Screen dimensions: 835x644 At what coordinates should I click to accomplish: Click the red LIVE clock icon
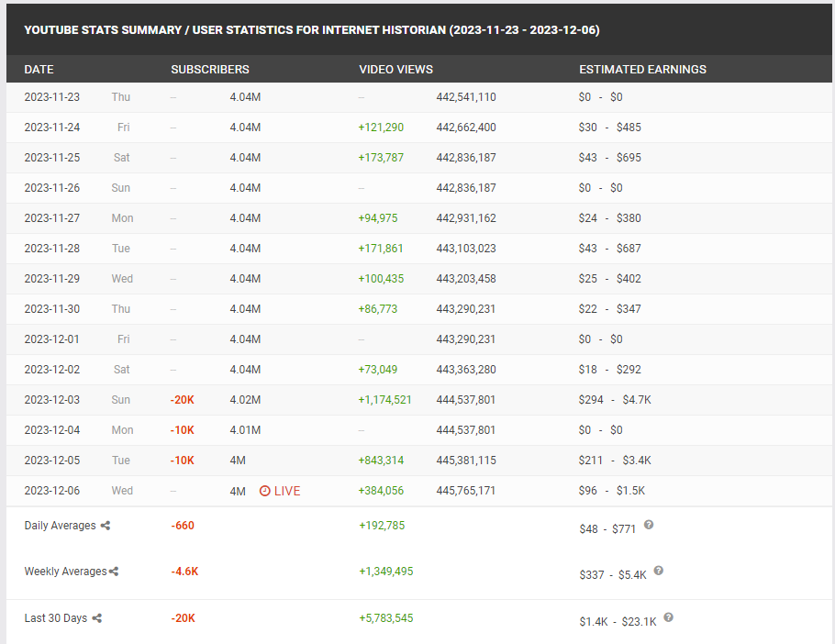point(264,491)
